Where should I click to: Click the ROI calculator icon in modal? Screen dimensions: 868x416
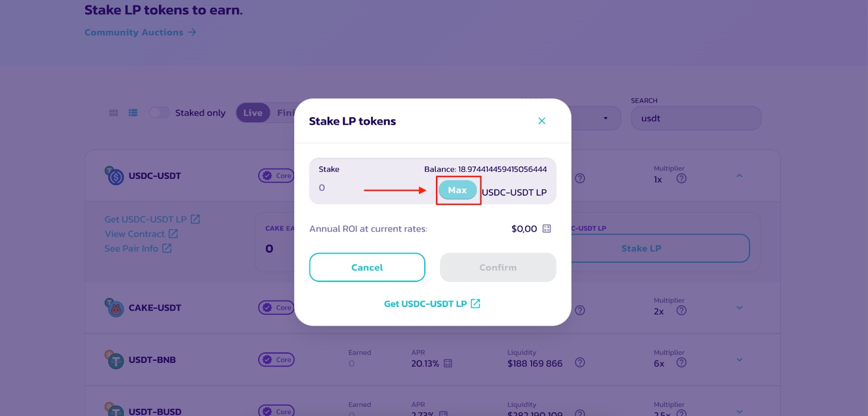547,229
